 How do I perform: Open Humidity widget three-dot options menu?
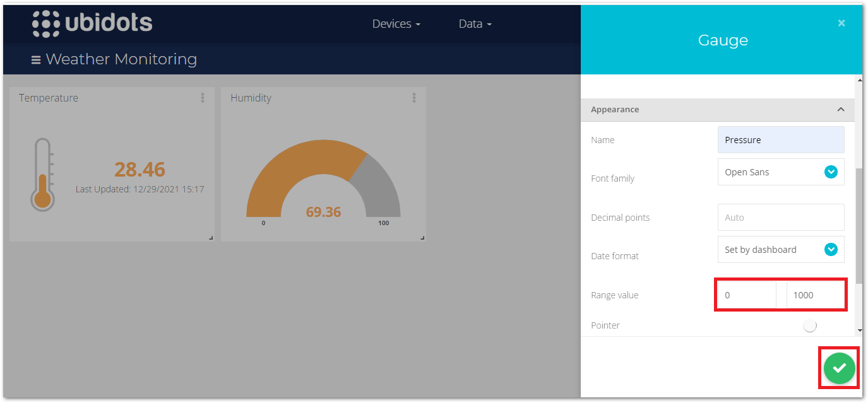414,98
